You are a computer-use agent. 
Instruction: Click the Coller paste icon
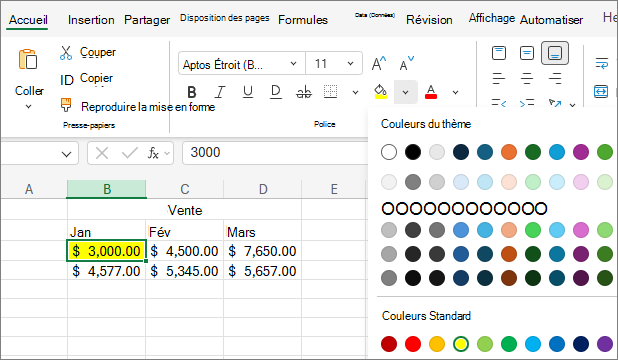(x=28, y=59)
